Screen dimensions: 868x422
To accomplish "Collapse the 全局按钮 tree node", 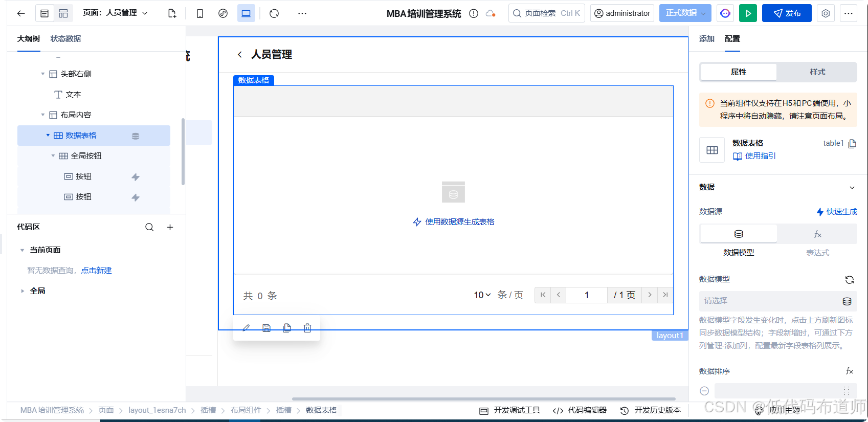I will pyautogui.click(x=53, y=156).
